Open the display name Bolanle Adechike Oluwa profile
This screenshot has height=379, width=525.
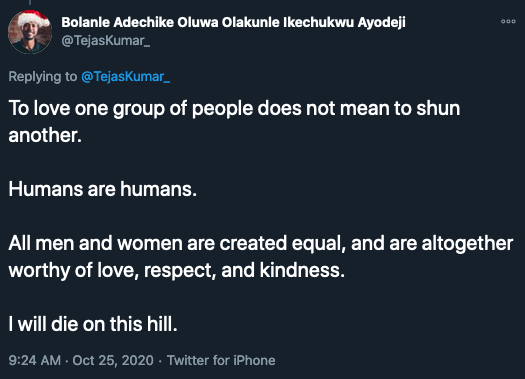point(233,22)
